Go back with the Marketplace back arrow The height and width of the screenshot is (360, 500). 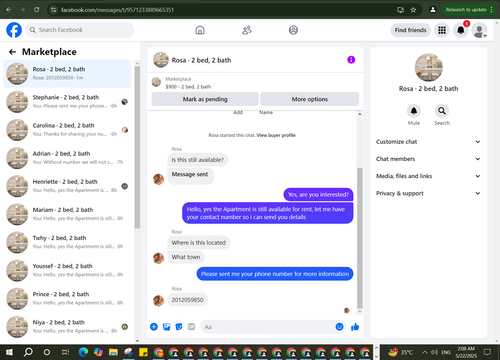[x=12, y=52]
